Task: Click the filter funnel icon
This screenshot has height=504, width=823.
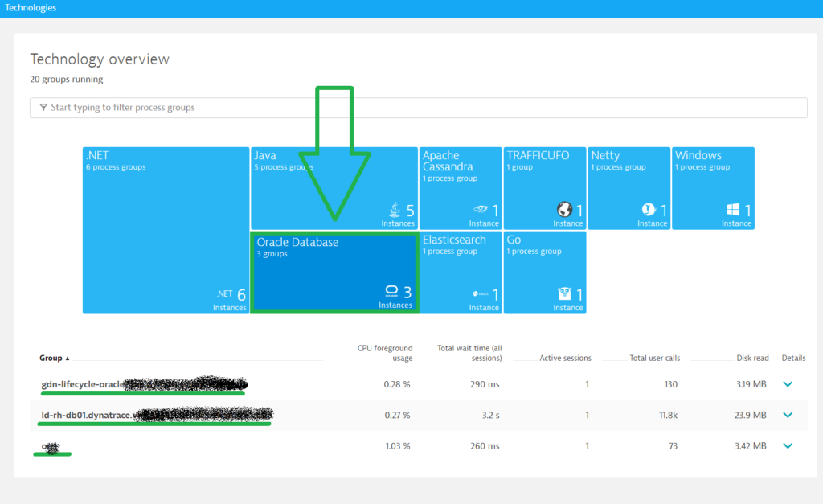Action: coord(43,107)
